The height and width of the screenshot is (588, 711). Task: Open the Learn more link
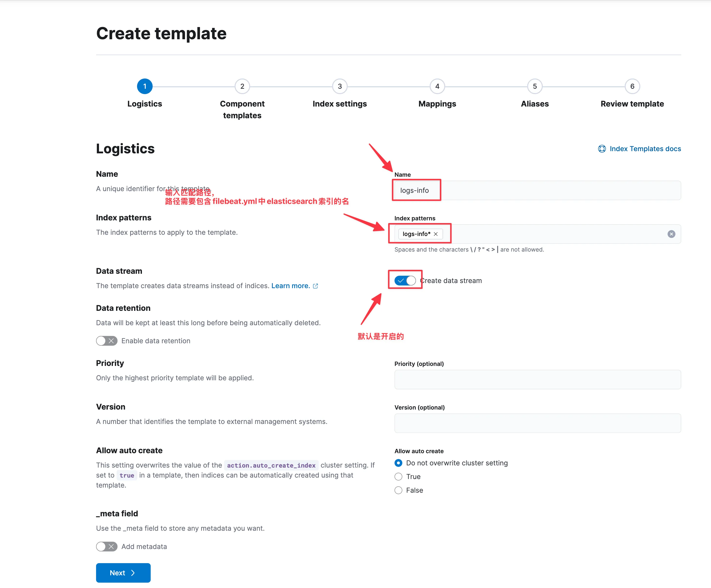point(290,286)
